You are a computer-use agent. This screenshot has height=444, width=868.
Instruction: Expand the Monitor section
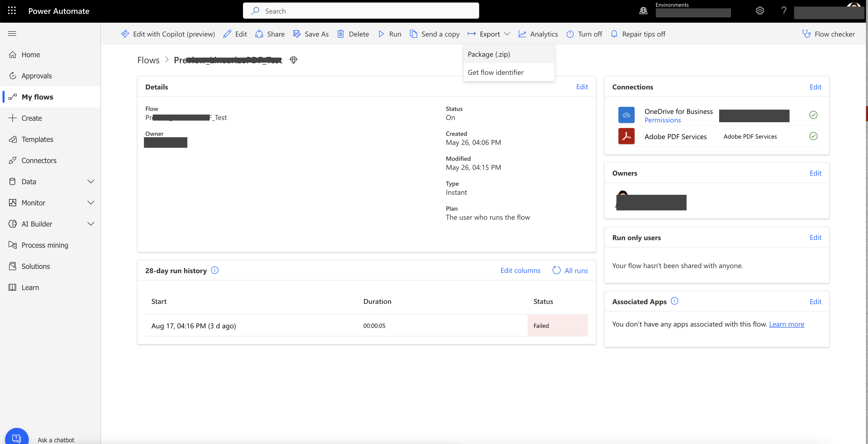coord(91,203)
